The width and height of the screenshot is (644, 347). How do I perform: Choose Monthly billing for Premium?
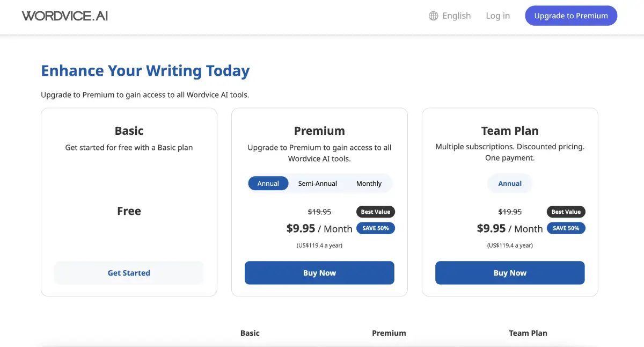coord(369,184)
